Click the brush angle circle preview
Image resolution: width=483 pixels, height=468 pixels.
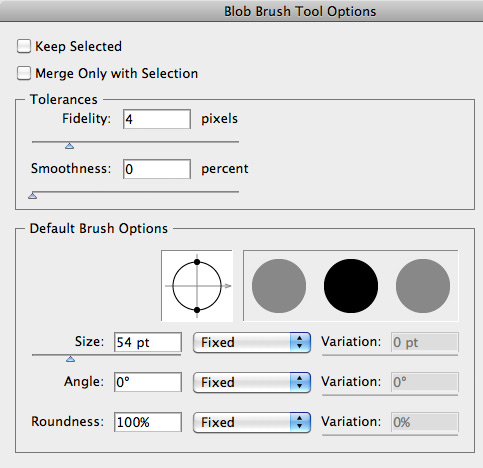coord(197,286)
